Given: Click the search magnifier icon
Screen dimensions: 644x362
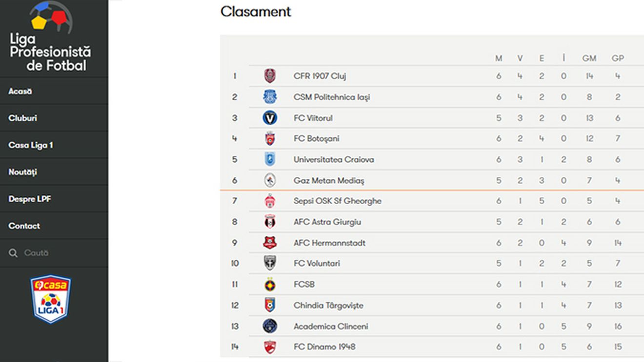Looking at the screenshot, I should pyautogui.click(x=13, y=253).
